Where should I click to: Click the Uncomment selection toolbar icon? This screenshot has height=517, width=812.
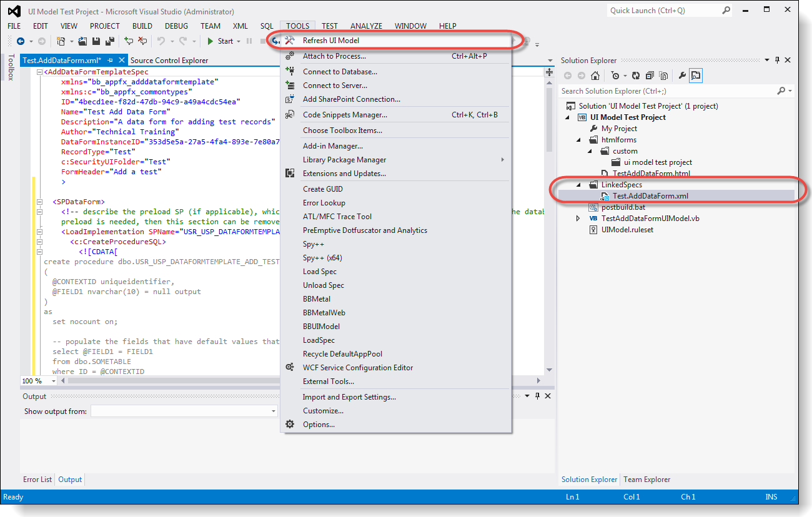pyautogui.click(x=142, y=41)
